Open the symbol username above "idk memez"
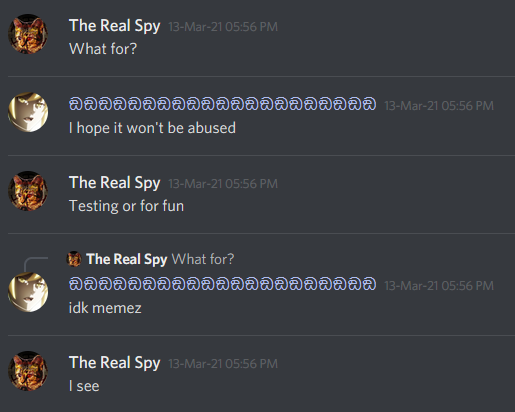Image resolution: width=515 pixels, height=412 pixels. tap(222, 284)
